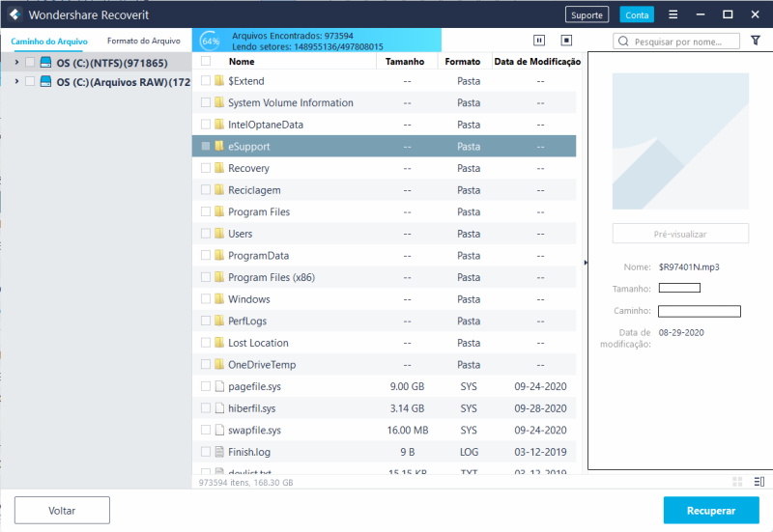This screenshot has height=532, width=773.
Task: Click the OS (C:)(NTFS) drive icon
Action: pyautogui.click(x=45, y=63)
